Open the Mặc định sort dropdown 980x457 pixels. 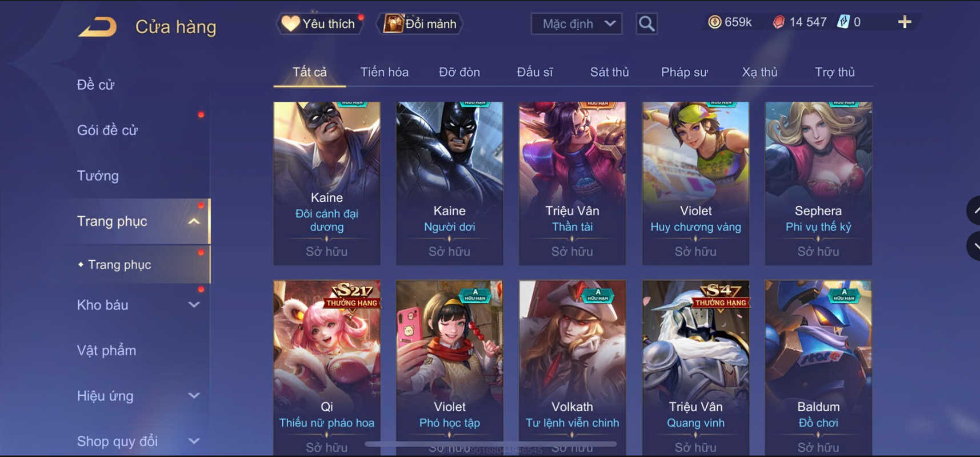point(577,23)
